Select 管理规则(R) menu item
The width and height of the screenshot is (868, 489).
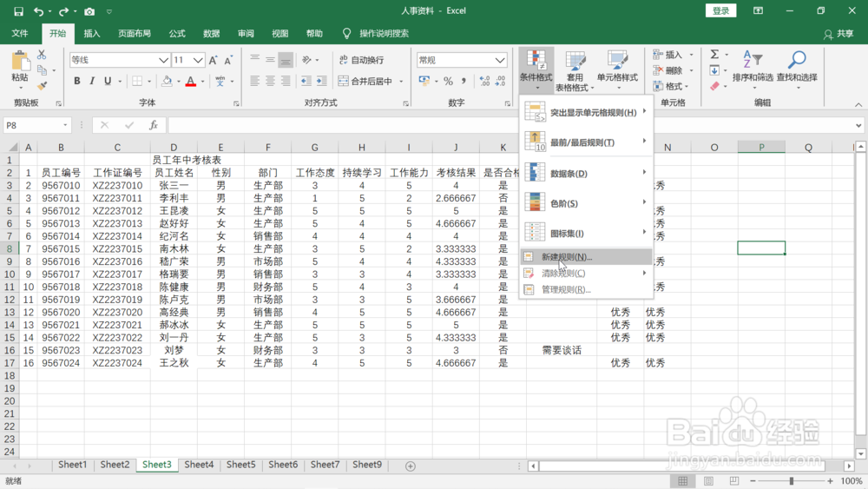click(586, 289)
